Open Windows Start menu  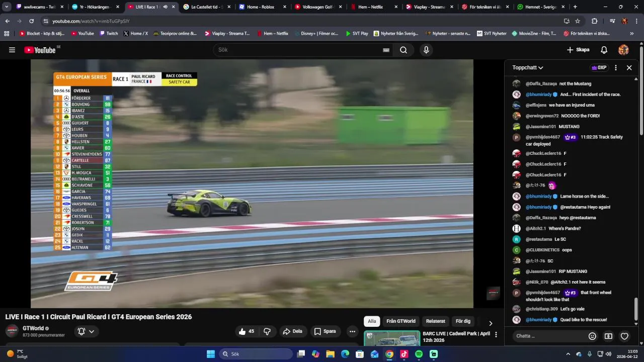pyautogui.click(x=211, y=354)
